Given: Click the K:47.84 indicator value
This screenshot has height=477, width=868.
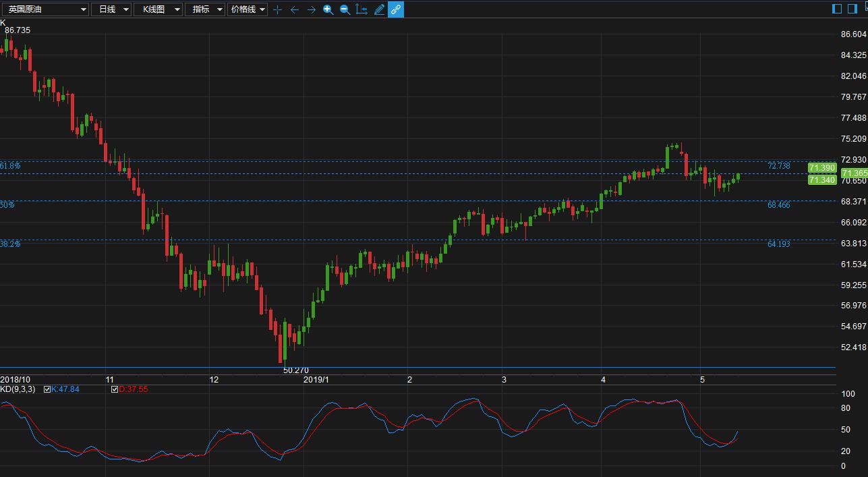Looking at the screenshot, I should (x=65, y=389).
